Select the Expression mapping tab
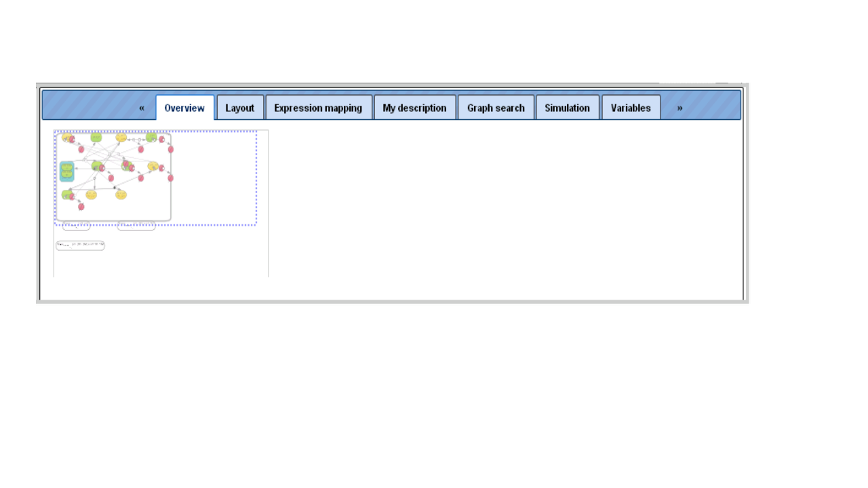This screenshot has height=488, width=868. (319, 108)
